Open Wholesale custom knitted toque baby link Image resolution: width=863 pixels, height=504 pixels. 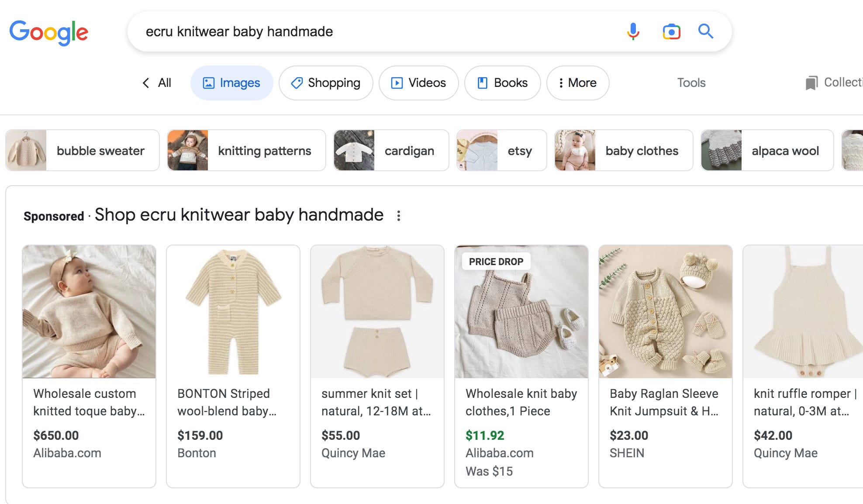(89, 402)
